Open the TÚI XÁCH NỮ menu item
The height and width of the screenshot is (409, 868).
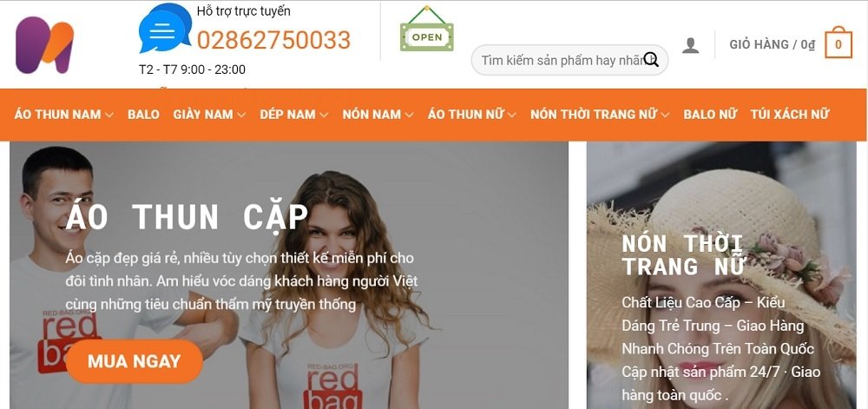790,115
